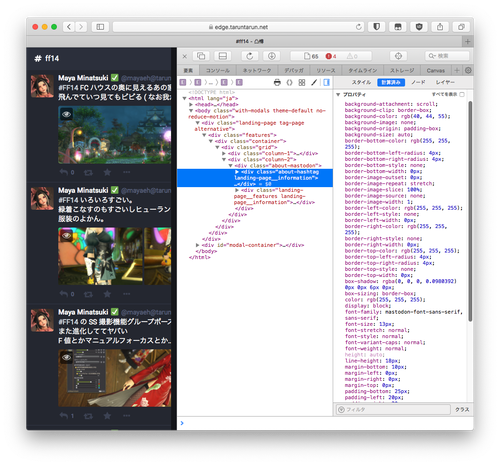Show the 4 errors in console
The image size is (500, 465).
[x=331, y=56]
